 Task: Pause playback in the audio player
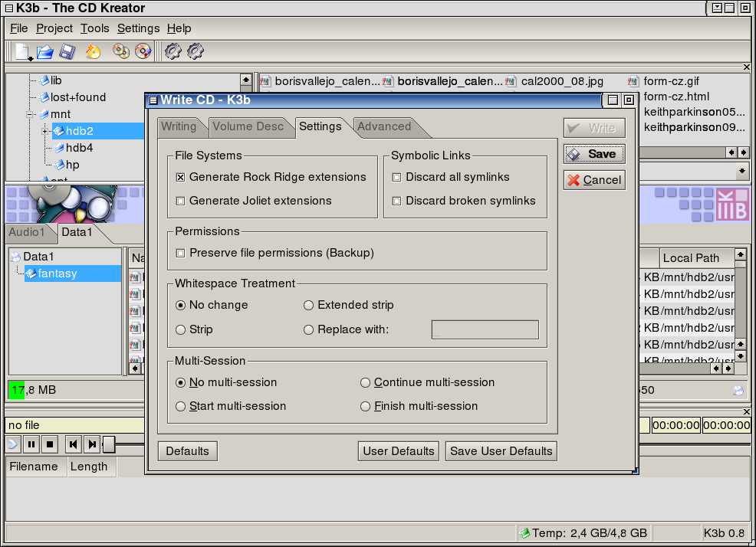click(31, 444)
